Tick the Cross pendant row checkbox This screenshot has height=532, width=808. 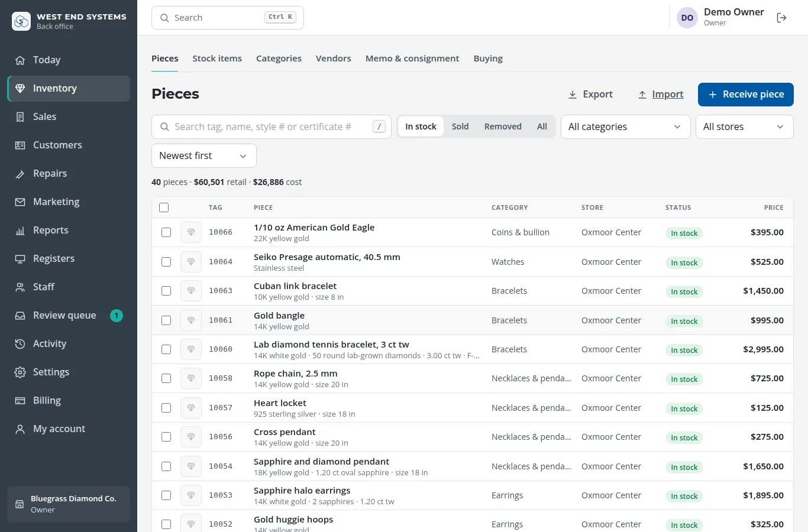pyautogui.click(x=166, y=437)
